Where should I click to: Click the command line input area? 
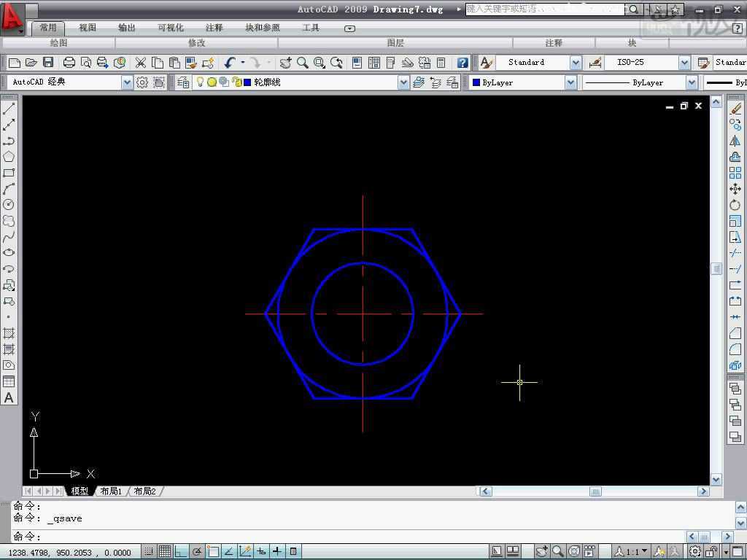[x=349, y=536]
